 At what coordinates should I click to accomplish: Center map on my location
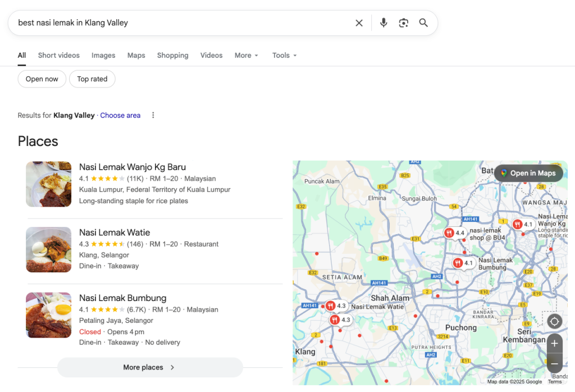tap(554, 322)
